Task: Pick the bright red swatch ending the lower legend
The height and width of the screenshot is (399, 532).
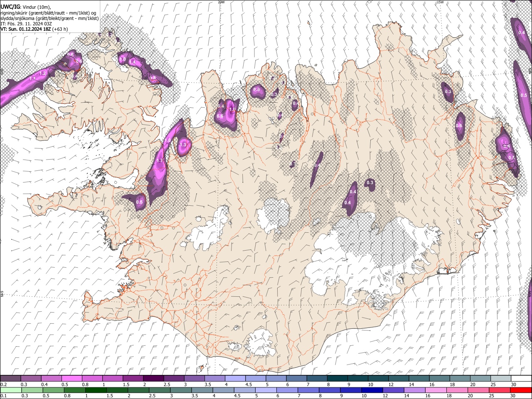Action: pyautogui.click(x=521, y=390)
